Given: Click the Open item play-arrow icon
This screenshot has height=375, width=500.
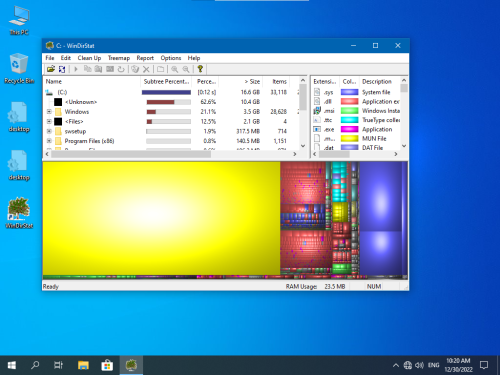Looking at the screenshot, I should pos(76,69).
